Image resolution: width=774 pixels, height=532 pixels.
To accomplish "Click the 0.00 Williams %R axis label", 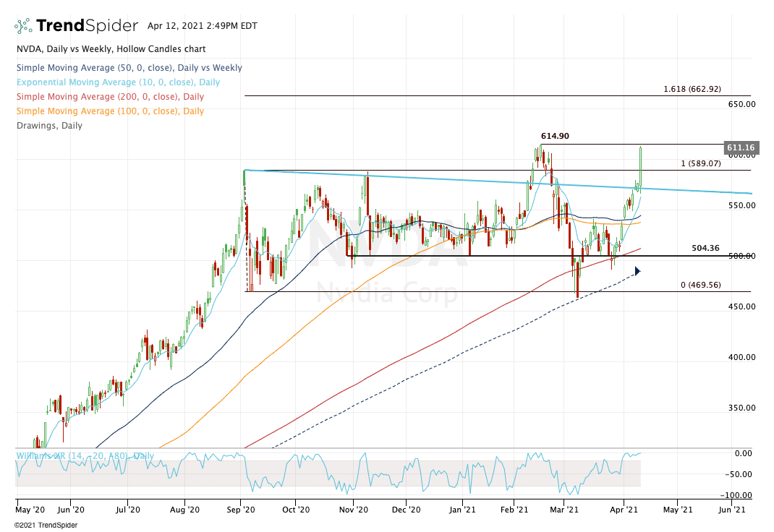I will coord(744,454).
